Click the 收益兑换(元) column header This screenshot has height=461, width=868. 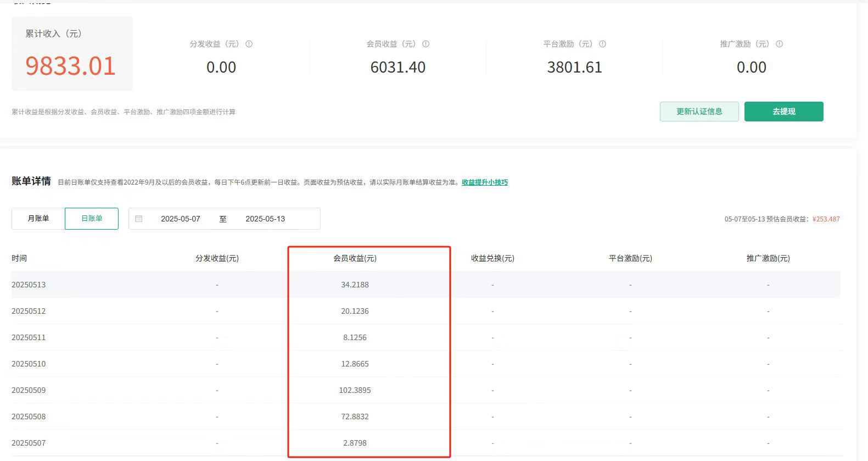pyautogui.click(x=492, y=258)
